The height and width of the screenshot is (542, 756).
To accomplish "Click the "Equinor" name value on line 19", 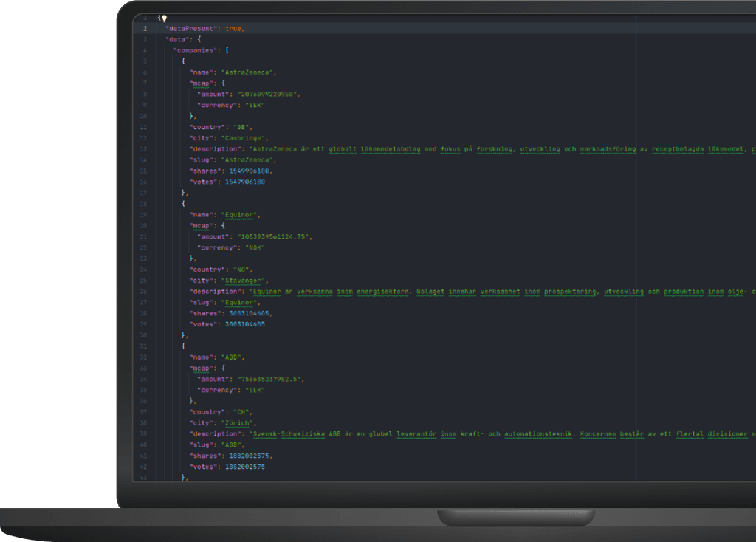I will pos(239,215).
